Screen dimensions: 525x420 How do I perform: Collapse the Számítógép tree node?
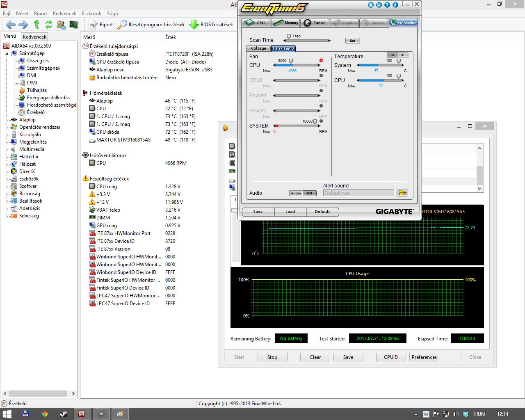(7, 54)
